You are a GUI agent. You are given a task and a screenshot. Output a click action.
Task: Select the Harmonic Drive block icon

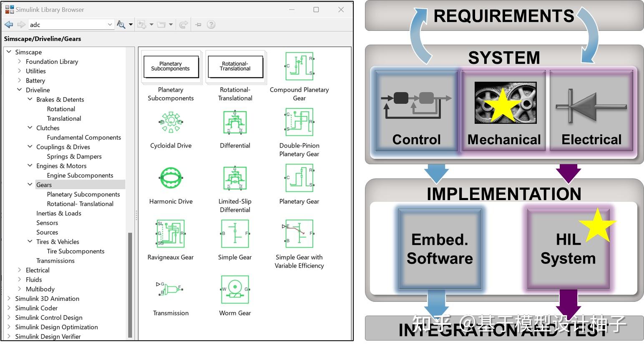point(171,178)
